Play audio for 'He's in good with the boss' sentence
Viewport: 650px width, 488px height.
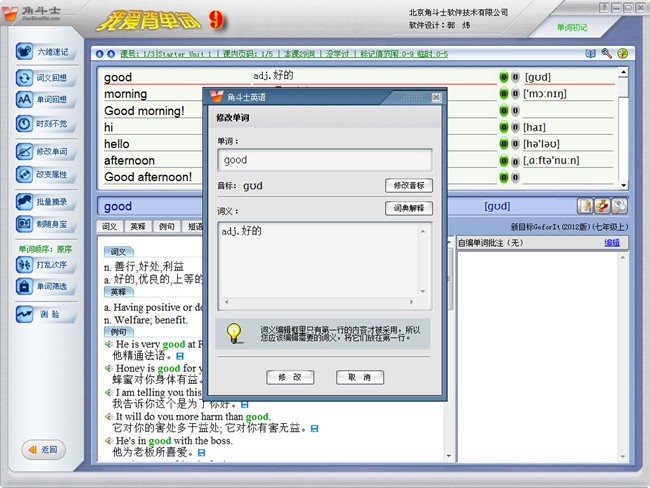pyautogui.click(x=109, y=440)
